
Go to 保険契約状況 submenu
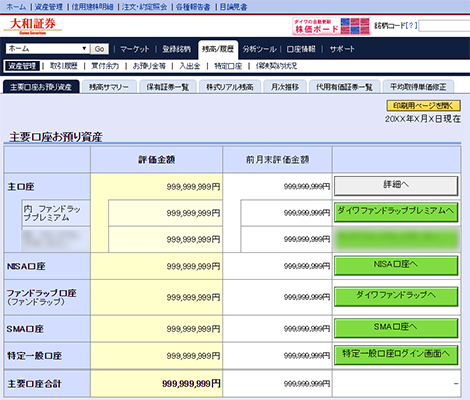pyautogui.click(x=276, y=66)
